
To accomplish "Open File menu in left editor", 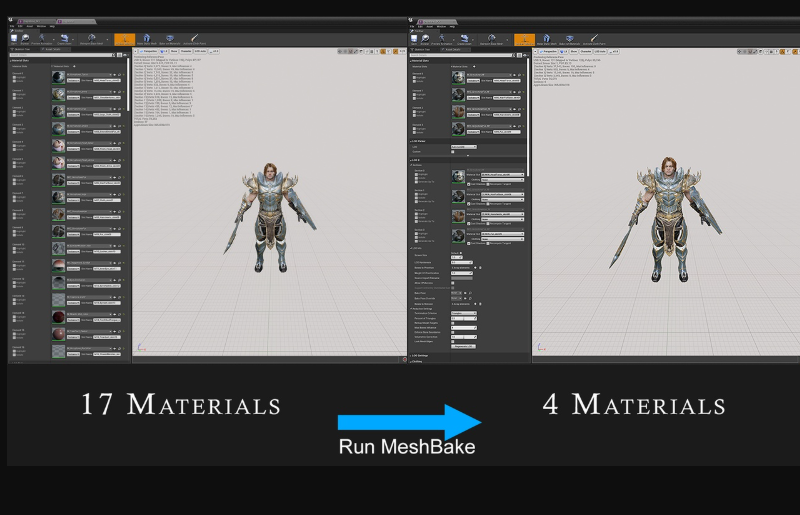I will pyautogui.click(x=12, y=26).
